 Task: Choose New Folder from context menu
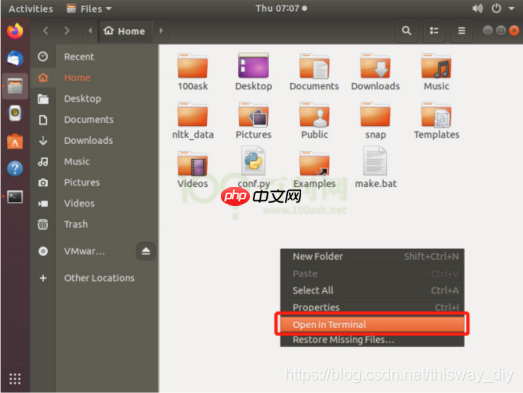coord(372,257)
